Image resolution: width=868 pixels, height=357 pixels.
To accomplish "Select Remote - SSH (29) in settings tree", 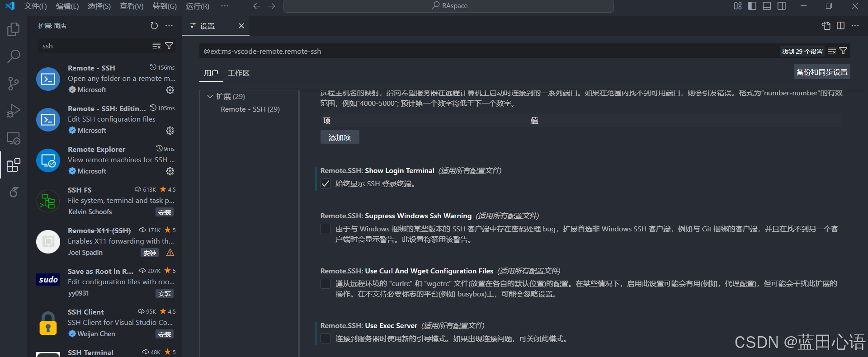I will [x=250, y=109].
